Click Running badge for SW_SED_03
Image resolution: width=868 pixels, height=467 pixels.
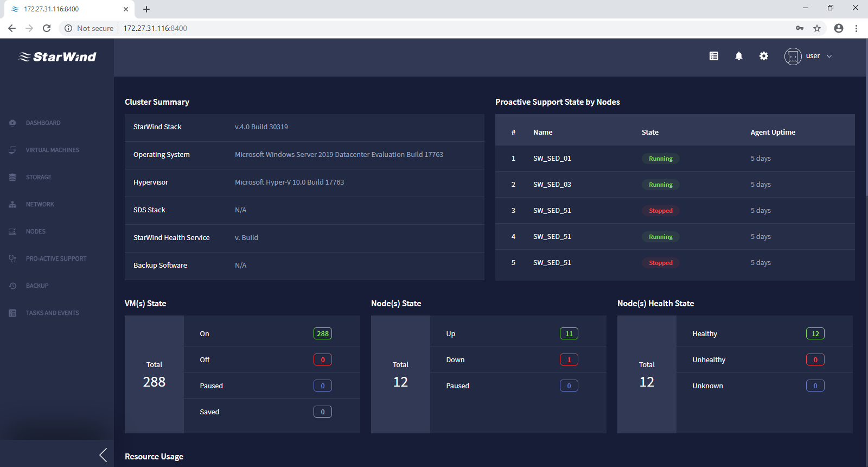click(x=661, y=185)
